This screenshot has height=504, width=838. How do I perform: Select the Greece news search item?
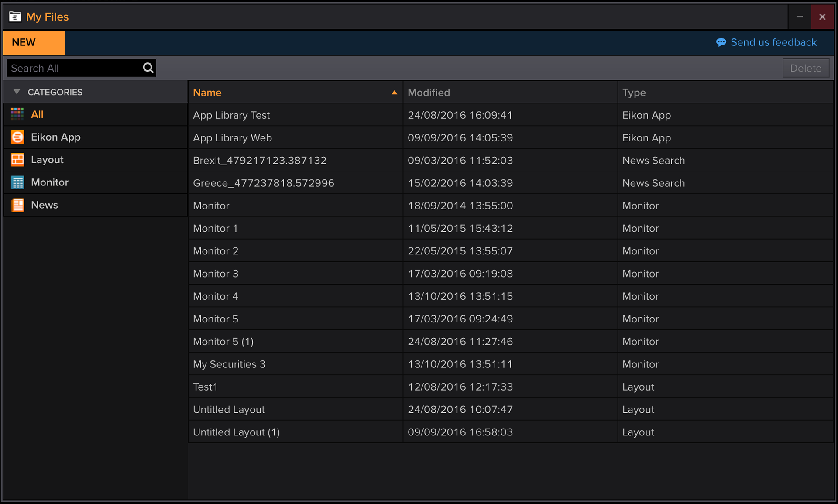pyautogui.click(x=263, y=183)
